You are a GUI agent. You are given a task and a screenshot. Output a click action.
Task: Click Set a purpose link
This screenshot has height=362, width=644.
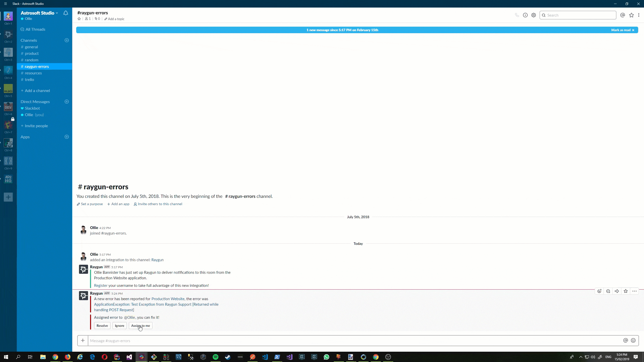coord(90,204)
